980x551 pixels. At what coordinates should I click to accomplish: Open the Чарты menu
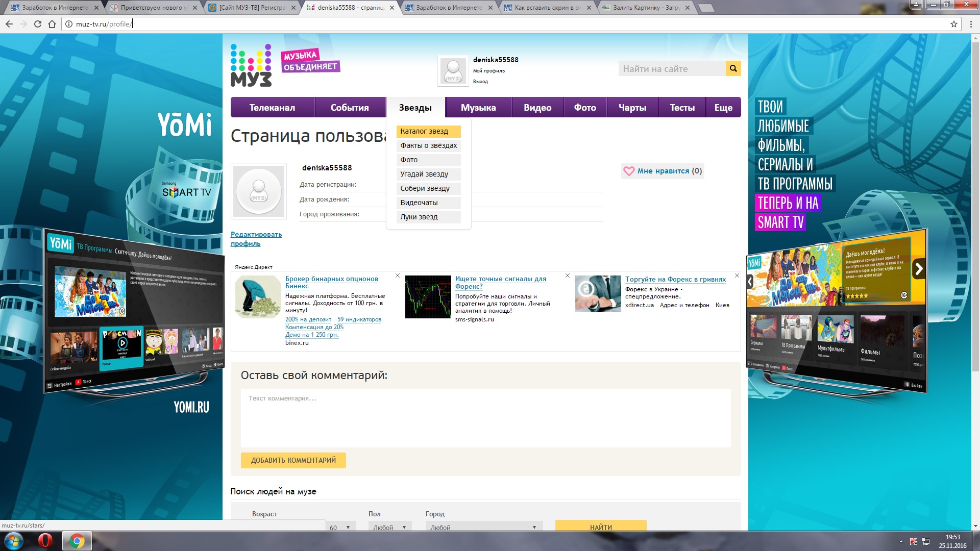point(632,107)
